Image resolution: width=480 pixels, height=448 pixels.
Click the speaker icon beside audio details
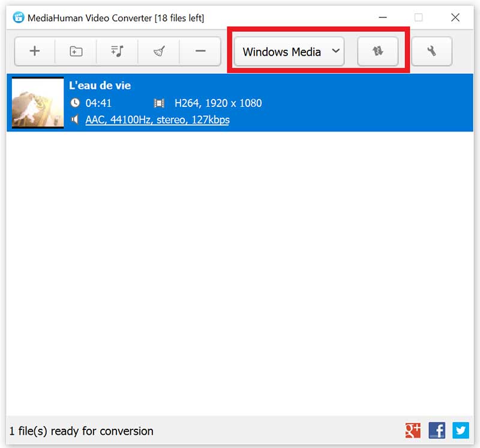(x=76, y=120)
